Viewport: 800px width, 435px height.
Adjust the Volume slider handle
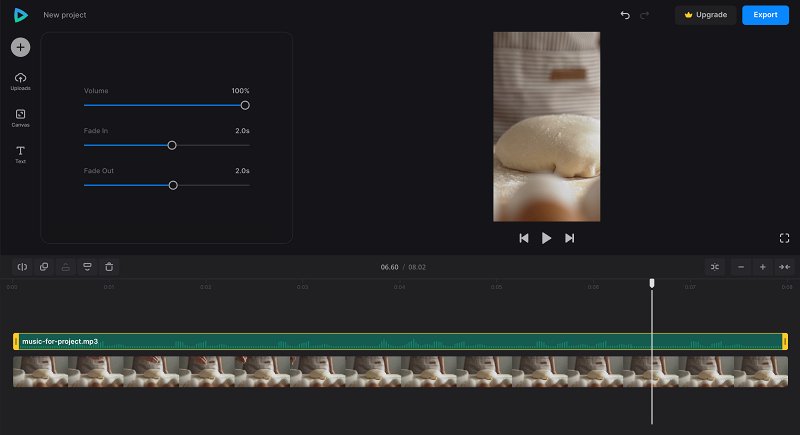click(245, 105)
